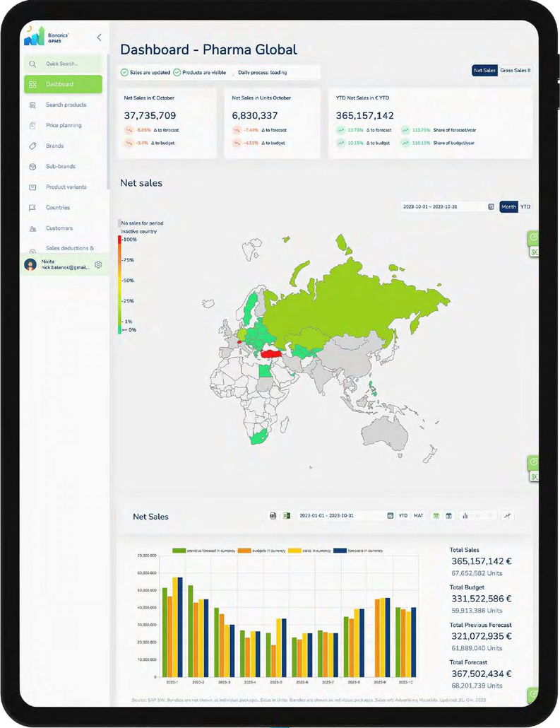Click the 2023-5 bar group in chart

(276, 647)
